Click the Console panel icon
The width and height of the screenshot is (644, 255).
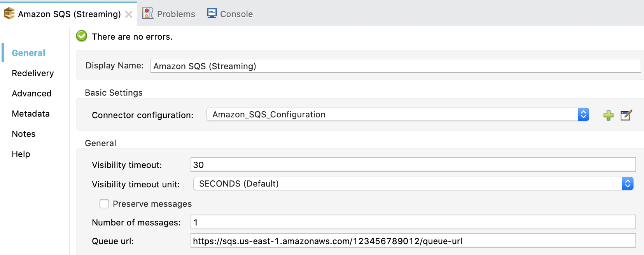(212, 13)
